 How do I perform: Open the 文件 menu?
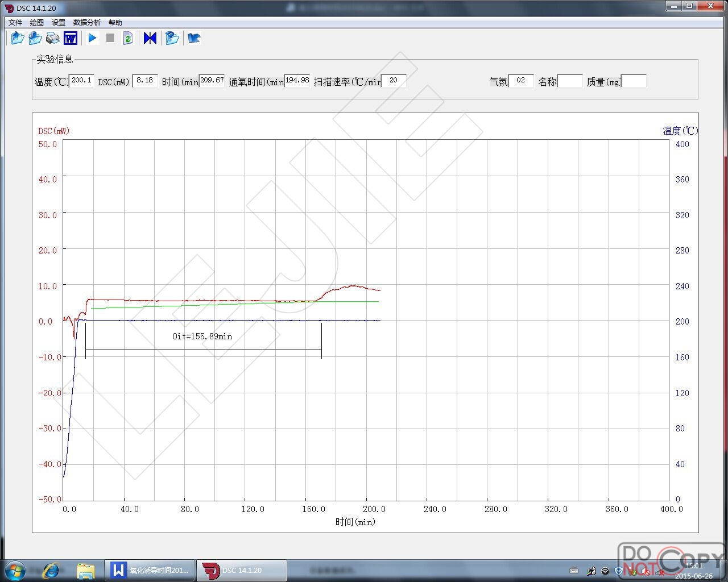click(15, 23)
